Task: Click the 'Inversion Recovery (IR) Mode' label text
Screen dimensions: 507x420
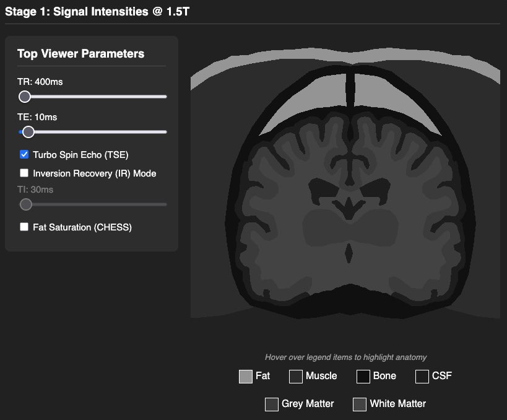Action: (x=95, y=173)
